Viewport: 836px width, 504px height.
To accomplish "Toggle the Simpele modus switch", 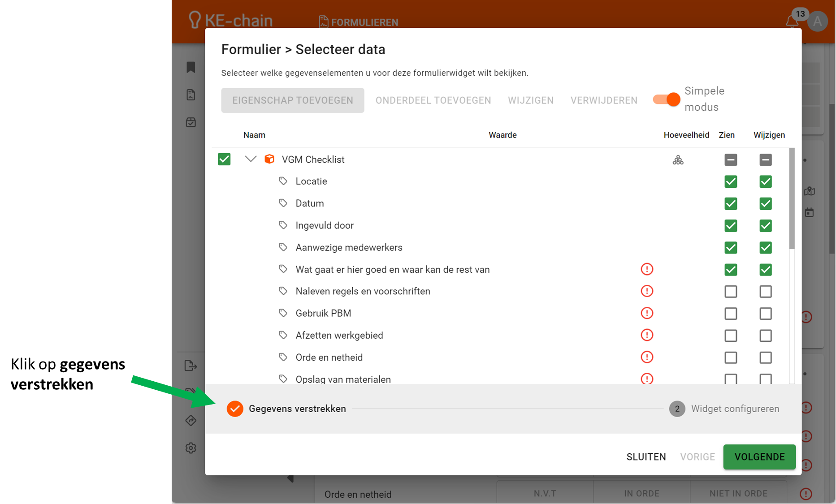I will [x=667, y=99].
